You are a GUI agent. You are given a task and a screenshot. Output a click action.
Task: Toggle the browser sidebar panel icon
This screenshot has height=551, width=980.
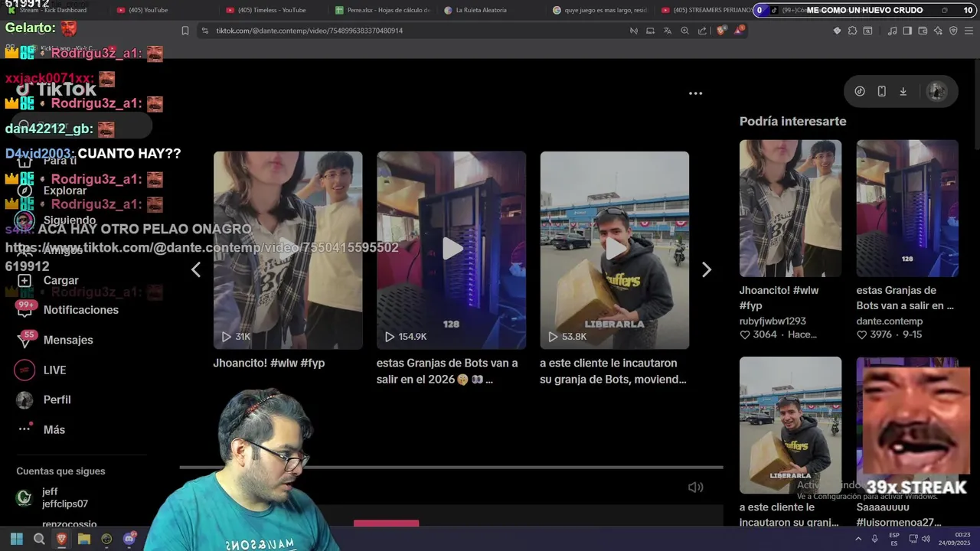(x=907, y=31)
